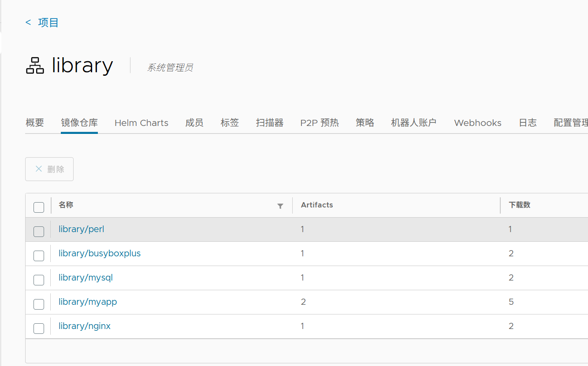Open the library/busyboxplus repository
The height and width of the screenshot is (366, 588).
point(100,253)
